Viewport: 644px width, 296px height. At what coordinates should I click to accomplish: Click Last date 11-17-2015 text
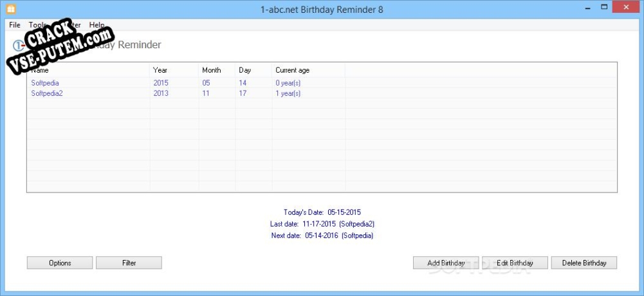[x=322, y=224]
